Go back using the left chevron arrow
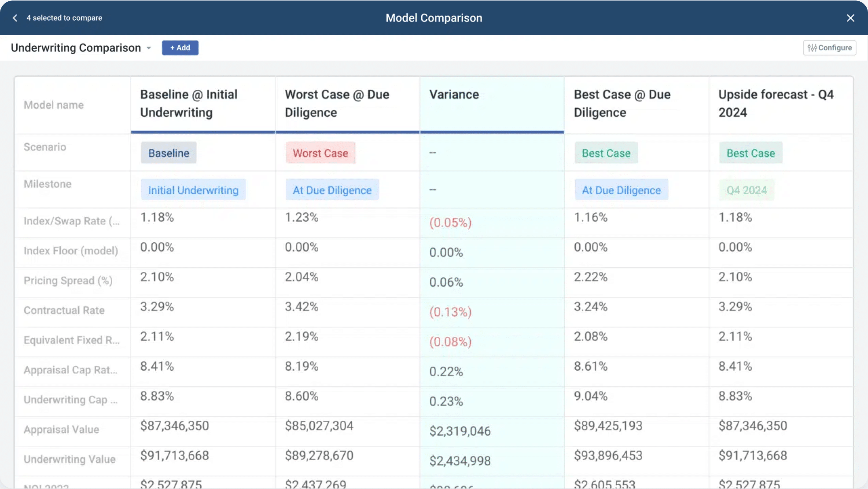 click(15, 18)
